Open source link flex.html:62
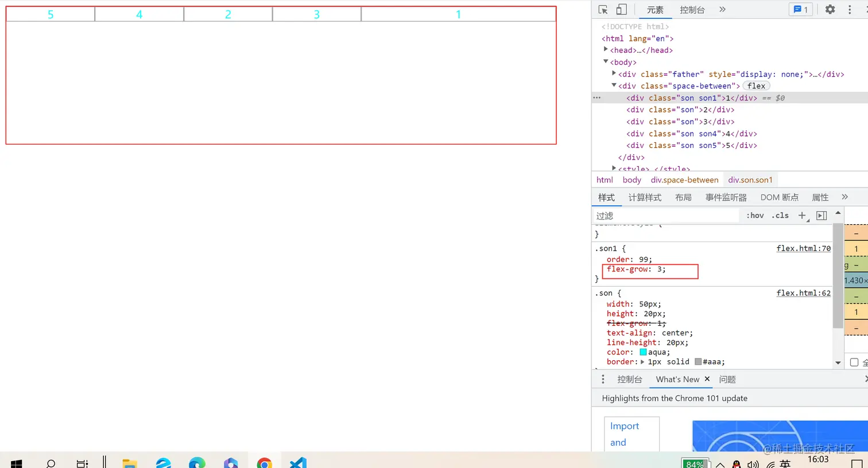868x468 pixels. click(x=804, y=293)
